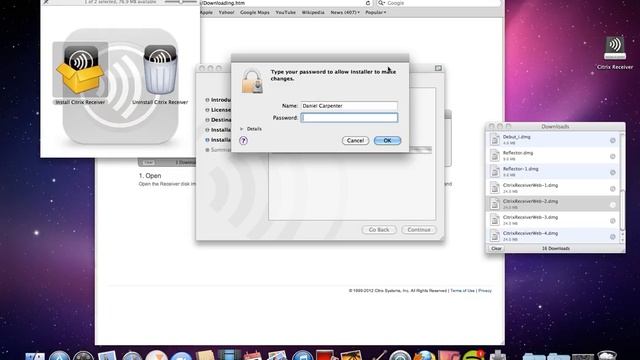Image resolution: width=640 pixels, height=360 pixels.
Task: Open the Yahoo! bookmark
Action: tap(226, 12)
